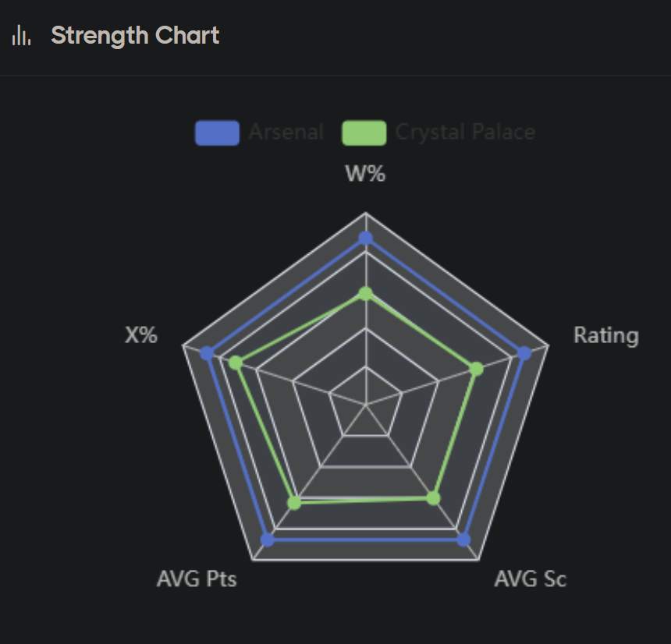671x644 pixels.
Task: Click the blue Arsenal legend swatch
Action: (x=217, y=133)
